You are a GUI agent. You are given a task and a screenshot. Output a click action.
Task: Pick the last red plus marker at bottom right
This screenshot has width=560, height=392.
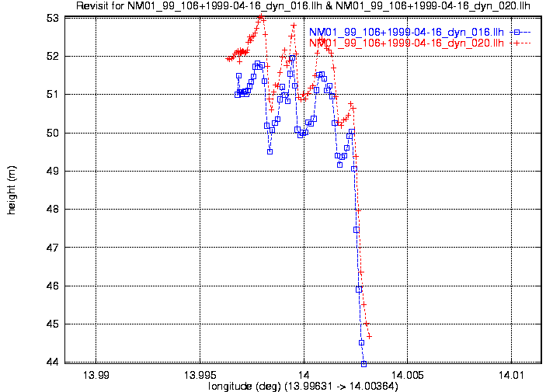point(370,336)
